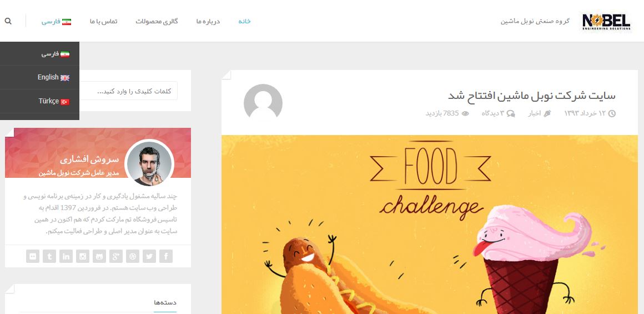Expand the فارسی language dropdown in navbar

tap(56, 21)
